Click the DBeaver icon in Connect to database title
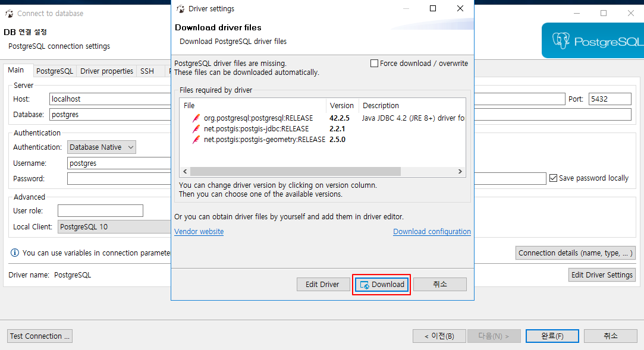 (x=9, y=14)
